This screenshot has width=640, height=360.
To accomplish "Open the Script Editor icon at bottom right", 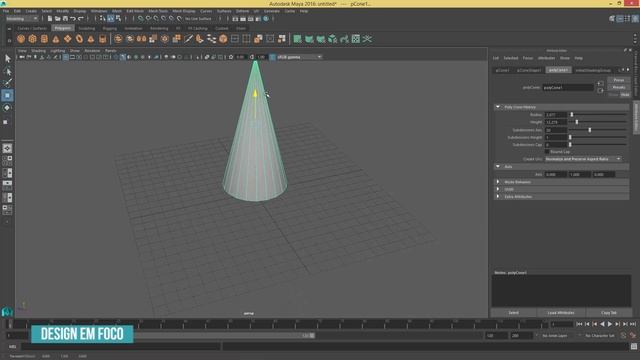I will point(634,347).
